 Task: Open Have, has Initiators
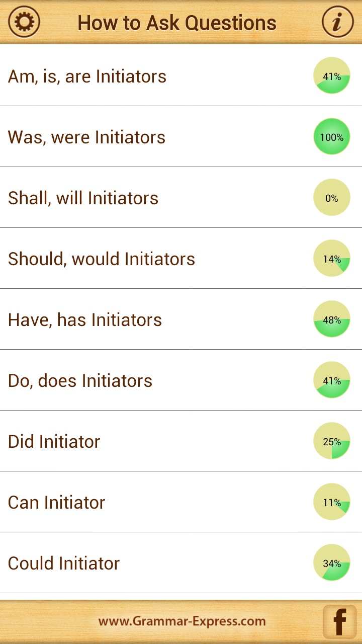pyautogui.click(x=181, y=319)
